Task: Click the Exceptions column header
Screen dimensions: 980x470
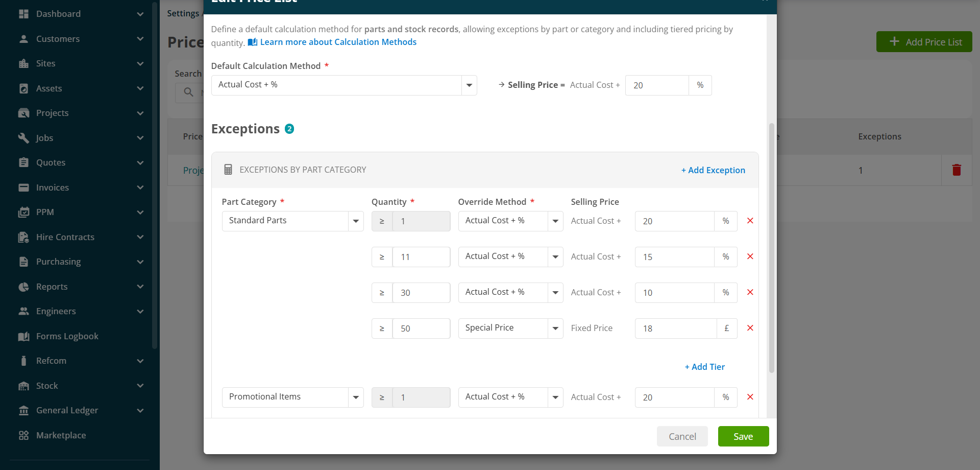Action: 879,136
